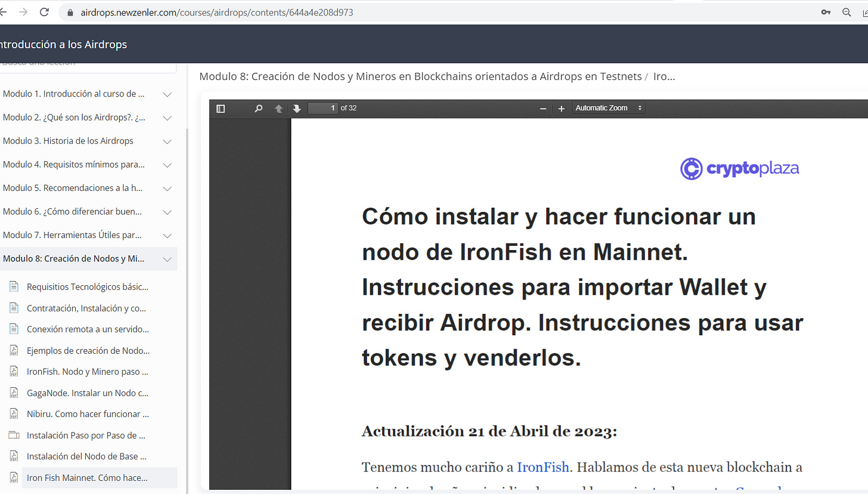Expand Modulo 1 chevron
The width and height of the screenshot is (868, 494).
point(168,94)
